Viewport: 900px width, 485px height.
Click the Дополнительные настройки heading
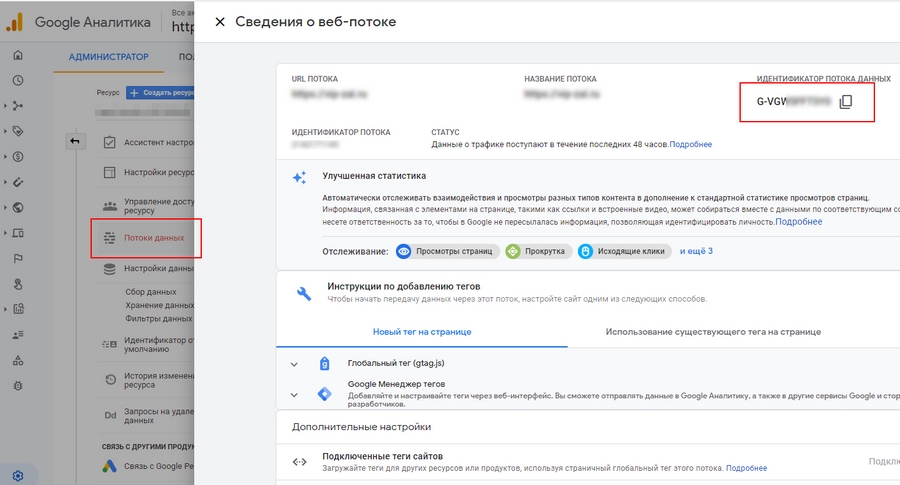pos(361,427)
